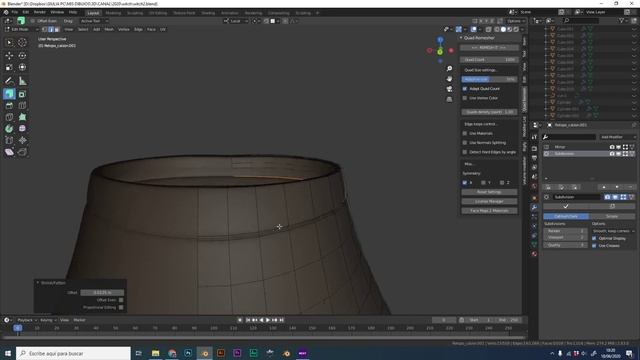Open the Local transform orientation dropdown
The width and height of the screenshot is (640, 360).
[x=236, y=21]
